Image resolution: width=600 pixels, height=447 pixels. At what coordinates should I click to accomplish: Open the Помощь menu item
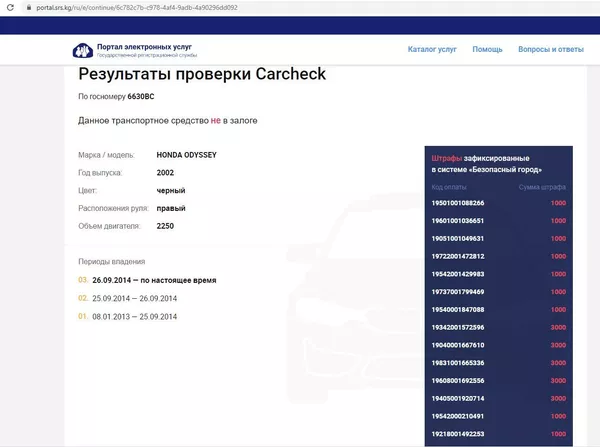point(487,49)
